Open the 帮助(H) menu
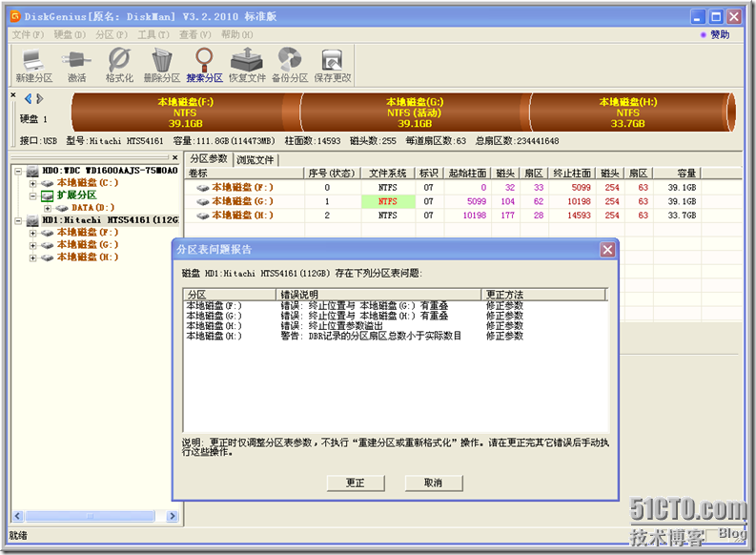The height and width of the screenshot is (555, 756). (x=236, y=34)
